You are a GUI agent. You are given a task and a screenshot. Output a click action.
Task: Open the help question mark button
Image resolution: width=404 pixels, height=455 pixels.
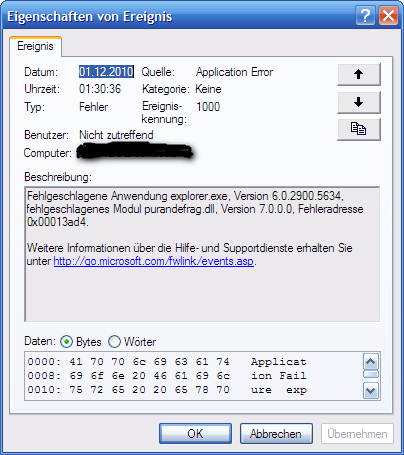(x=365, y=15)
